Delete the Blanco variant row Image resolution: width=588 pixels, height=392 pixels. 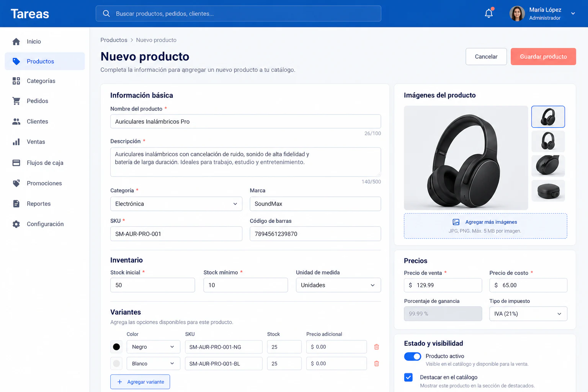[376, 364]
